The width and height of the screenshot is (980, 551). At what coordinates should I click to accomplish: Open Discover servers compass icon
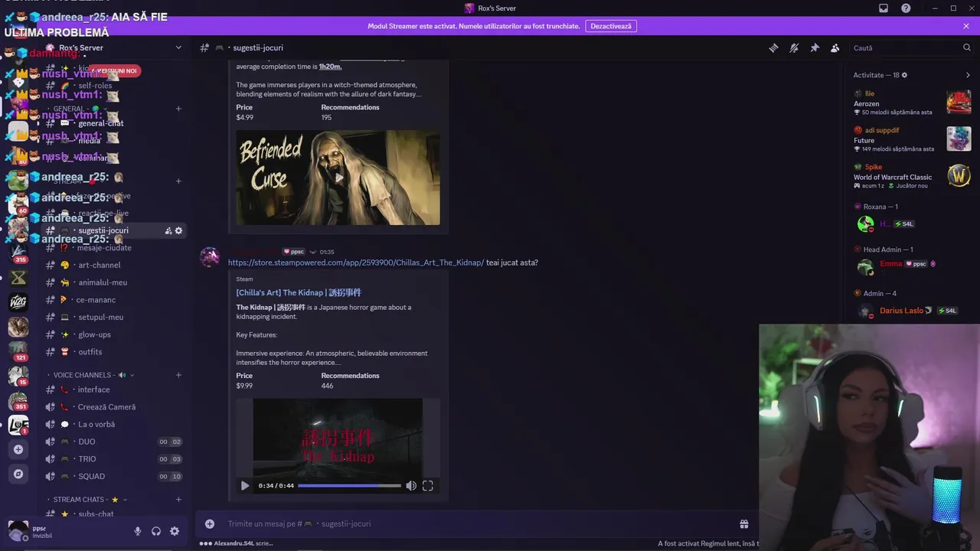pos(18,474)
